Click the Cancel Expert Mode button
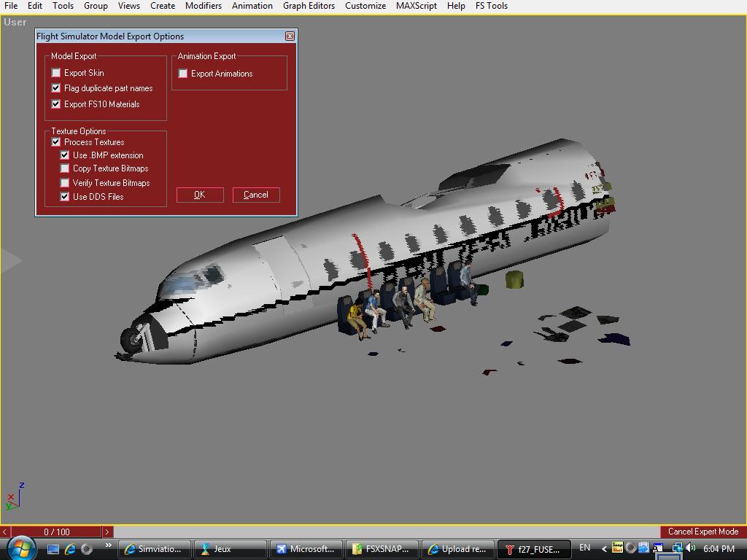 coord(703,532)
